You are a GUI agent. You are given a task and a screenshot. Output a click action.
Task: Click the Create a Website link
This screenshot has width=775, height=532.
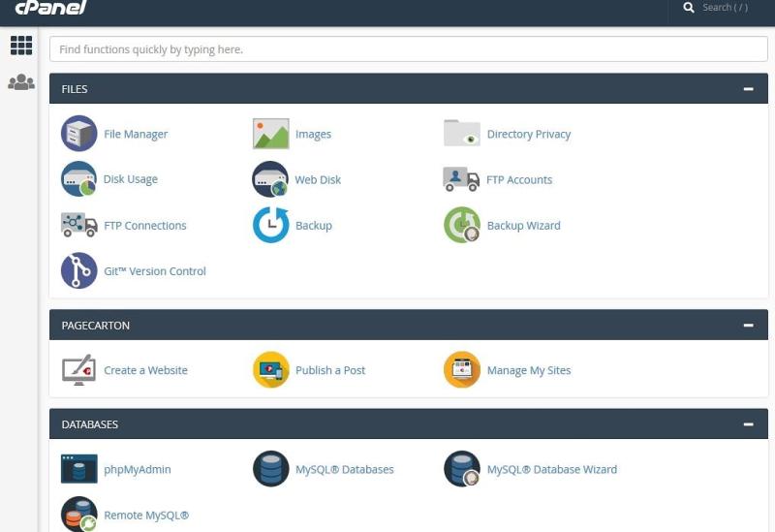click(146, 370)
